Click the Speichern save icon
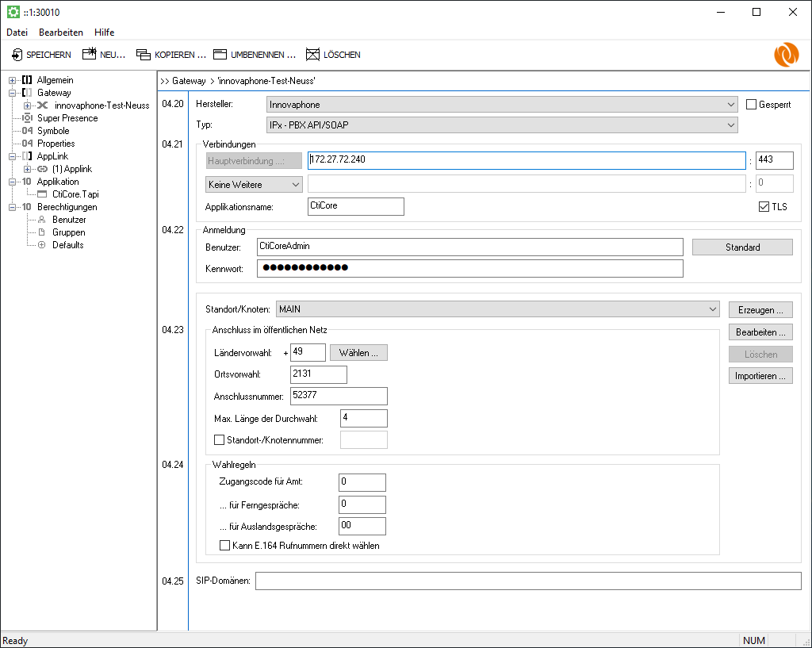This screenshot has width=812, height=648. point(17,55)
